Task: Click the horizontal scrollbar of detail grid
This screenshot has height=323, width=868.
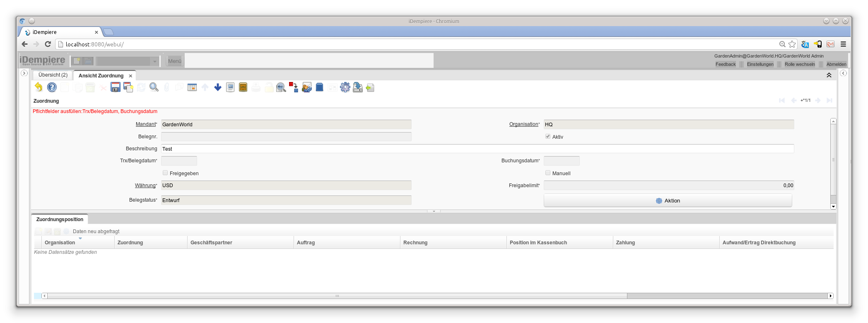Action: click(x=337, y=296)
